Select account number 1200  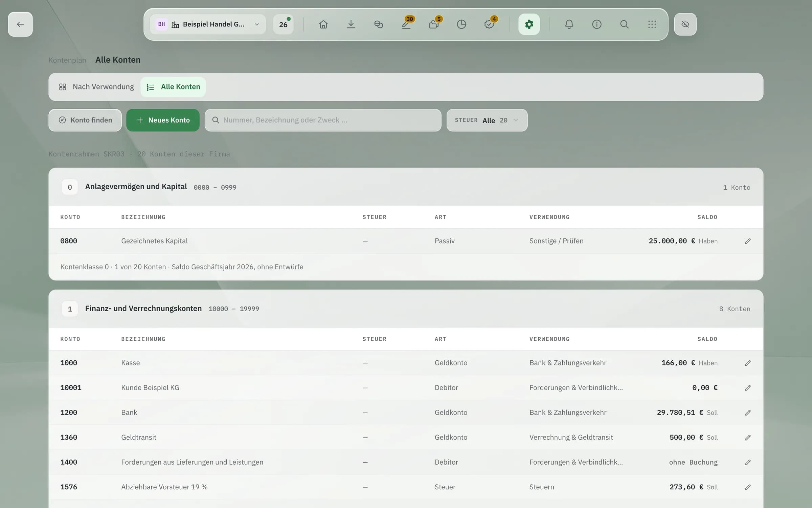point(69,412)
